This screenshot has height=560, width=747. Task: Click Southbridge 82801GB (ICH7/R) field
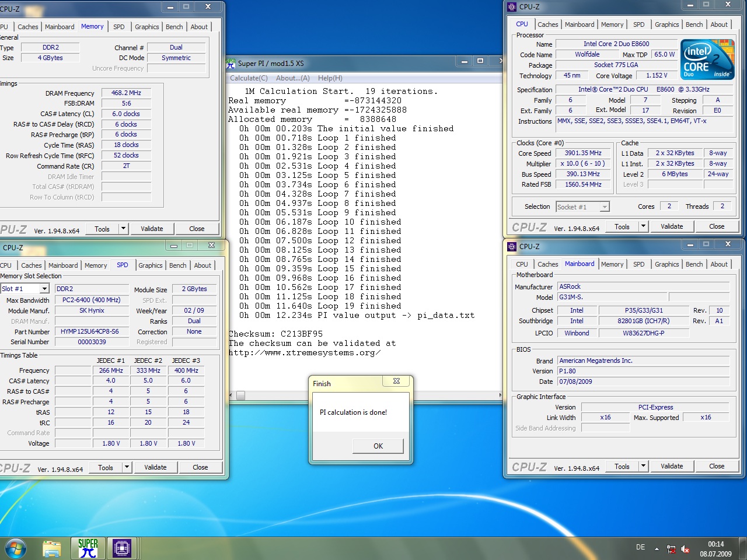[x=644, y=321]
